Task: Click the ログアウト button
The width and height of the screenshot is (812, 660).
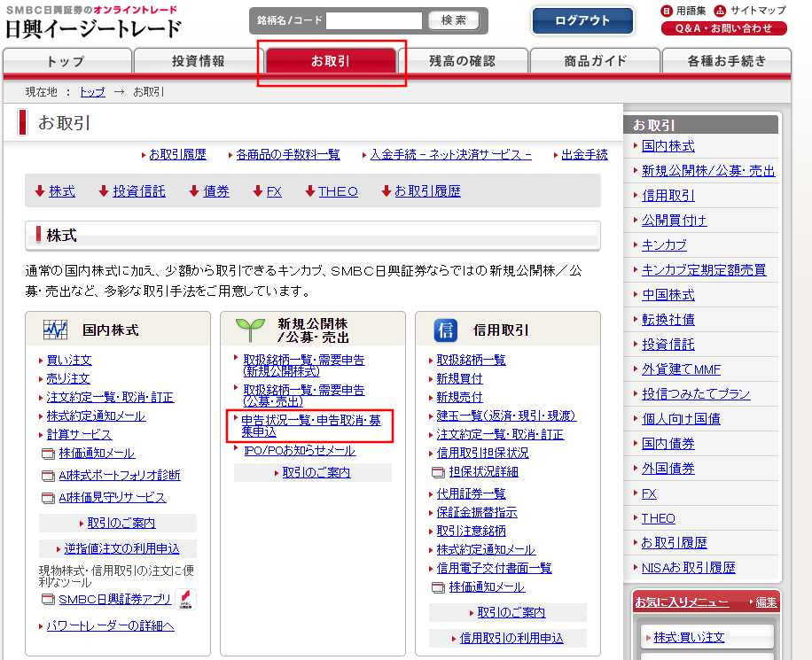Action: (x=582, y=21)
